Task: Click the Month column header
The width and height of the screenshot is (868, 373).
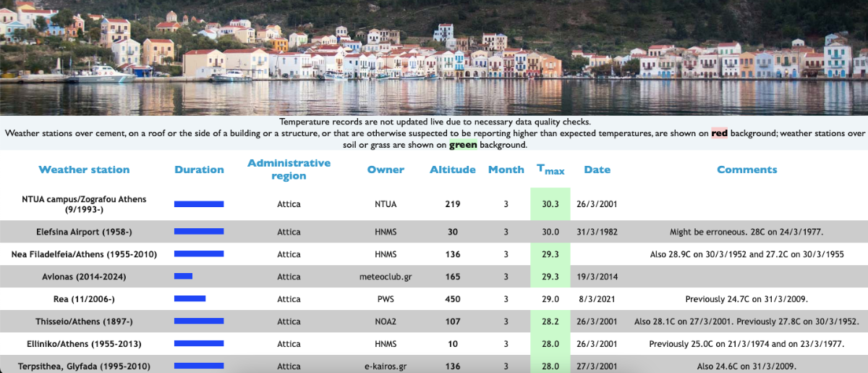Action: [x=506, y=169]
